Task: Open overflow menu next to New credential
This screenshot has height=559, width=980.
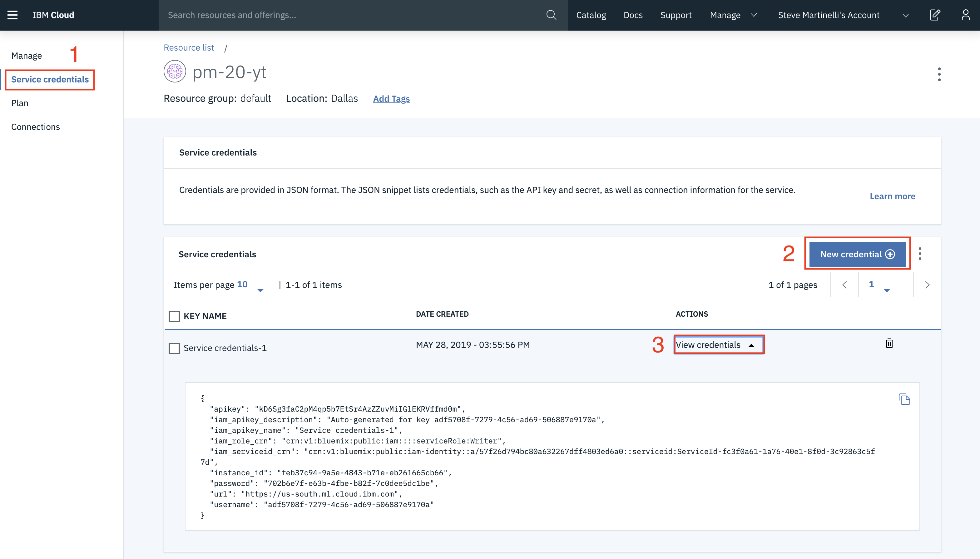Action: [920, 254]
